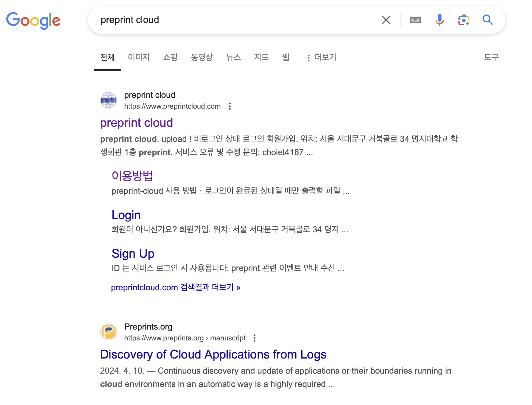This screenshot has width=532, height=405.
Task: Click the preprint cloud site favicon
Action: coord(109,100)
